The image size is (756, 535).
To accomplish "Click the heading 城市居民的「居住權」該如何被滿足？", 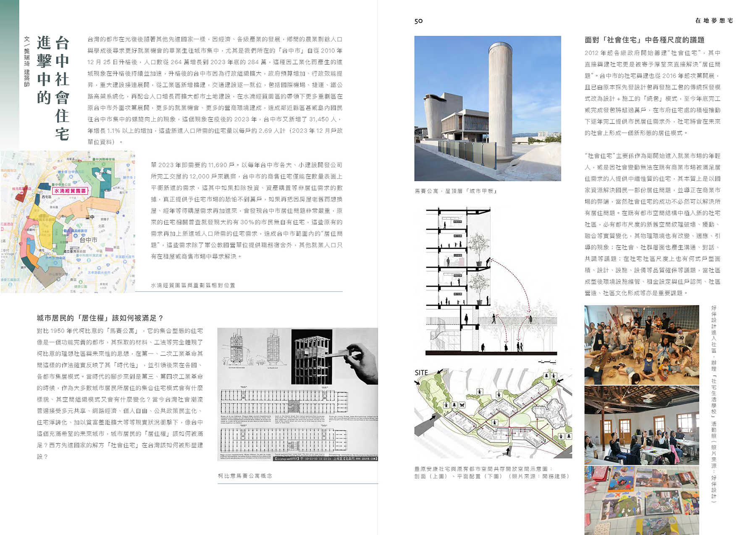I will click(x=100, y=318).
